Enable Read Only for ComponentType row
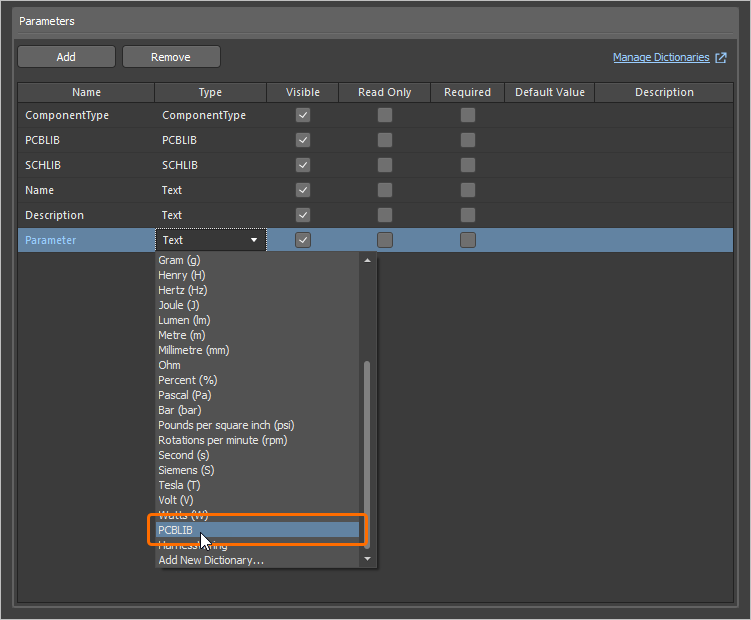Screen dimensions: 751x620 [x=385, y=115]
